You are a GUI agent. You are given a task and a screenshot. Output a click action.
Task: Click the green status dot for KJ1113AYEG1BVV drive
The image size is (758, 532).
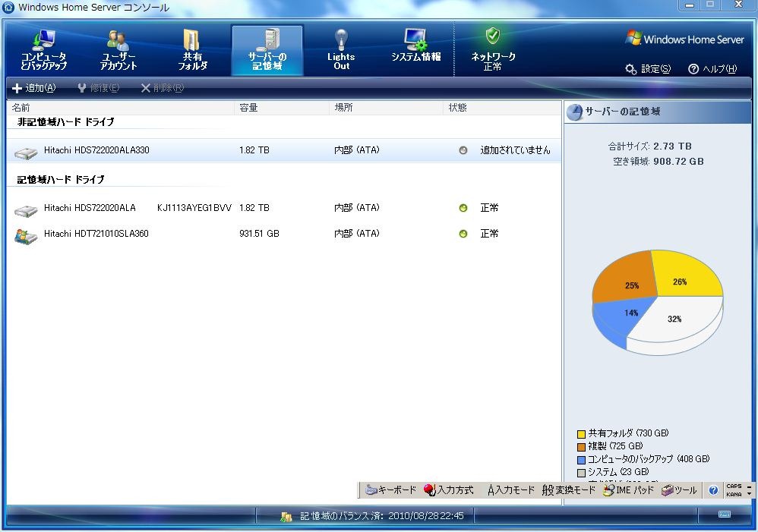point(463,208)
